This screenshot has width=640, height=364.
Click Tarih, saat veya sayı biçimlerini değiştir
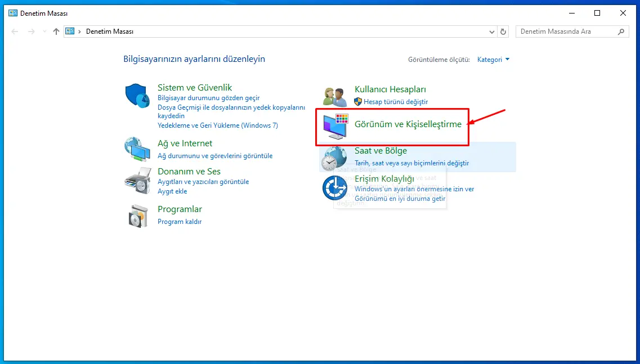(x=412, y=163)
